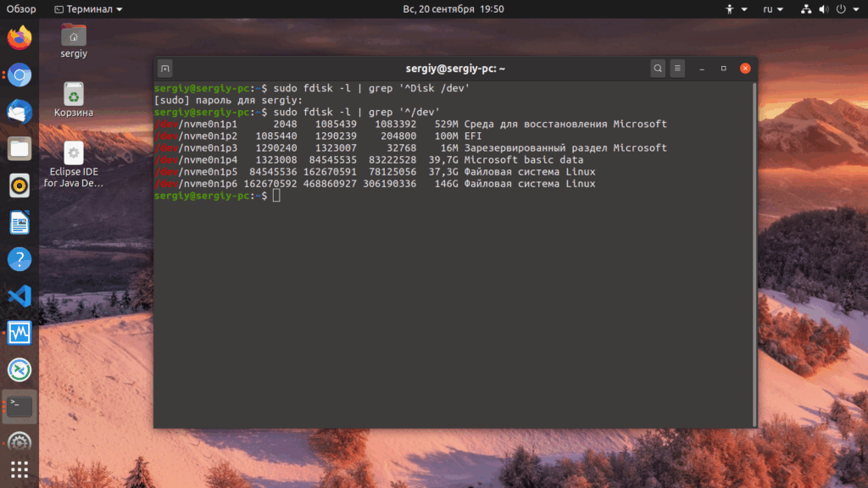Screen dimensions: 868x488
Task: Click the '[sudo] пароль для sergiy:' line
Action: (229, 100)
